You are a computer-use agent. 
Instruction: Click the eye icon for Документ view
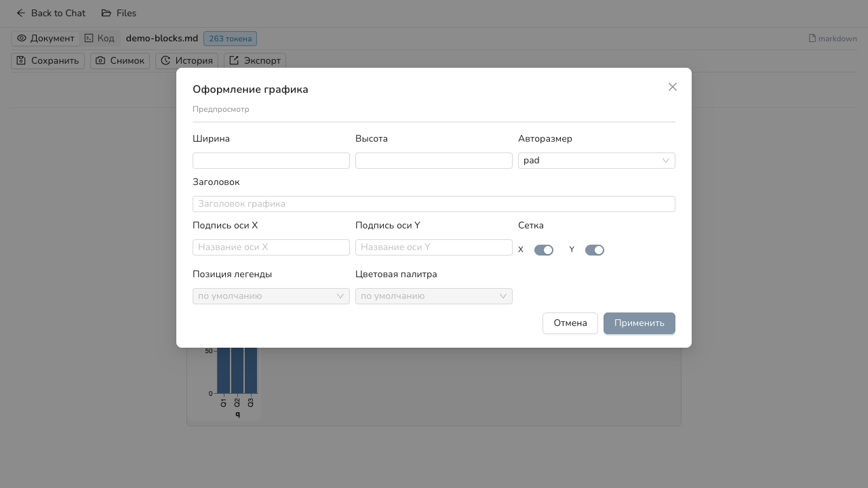point(22,39)
